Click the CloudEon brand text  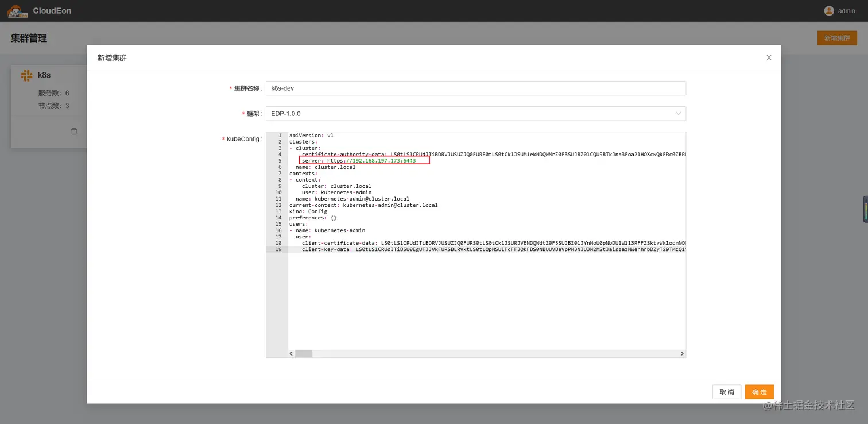[x=52, y=11]
